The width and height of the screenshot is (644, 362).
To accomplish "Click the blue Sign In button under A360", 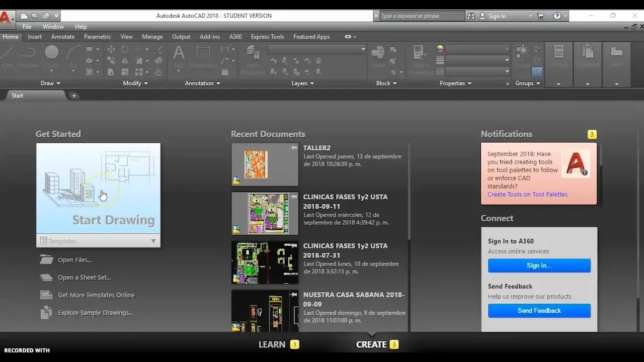I will 539,265.
